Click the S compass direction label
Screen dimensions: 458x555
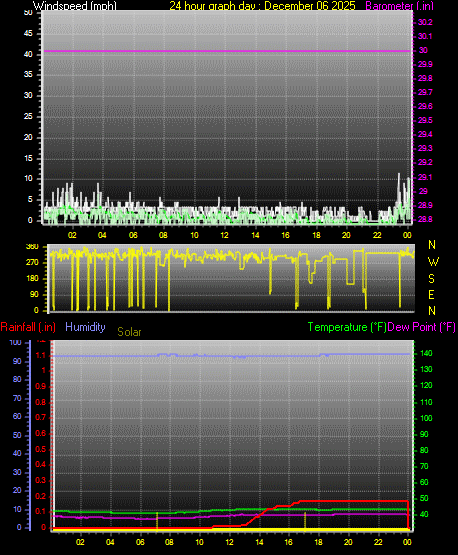431,279
